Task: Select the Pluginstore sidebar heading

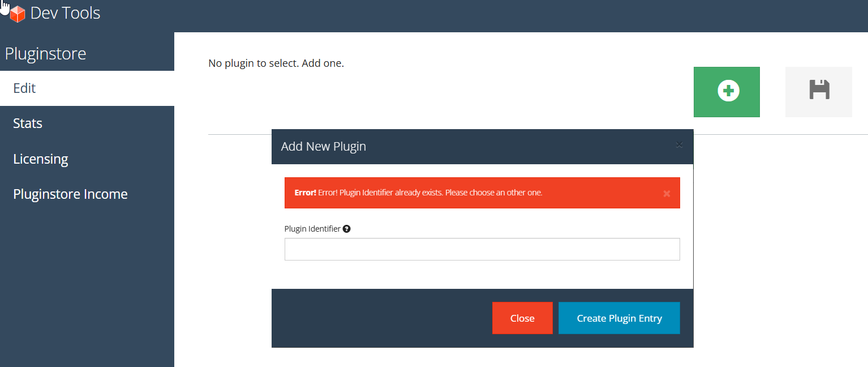Action: [x=45, y=54]
